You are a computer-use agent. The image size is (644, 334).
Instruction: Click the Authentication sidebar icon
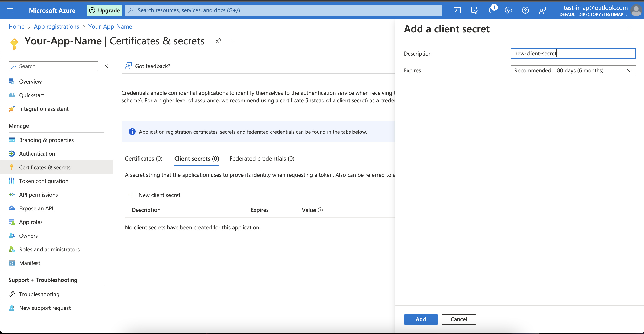(x=12, y=153)
